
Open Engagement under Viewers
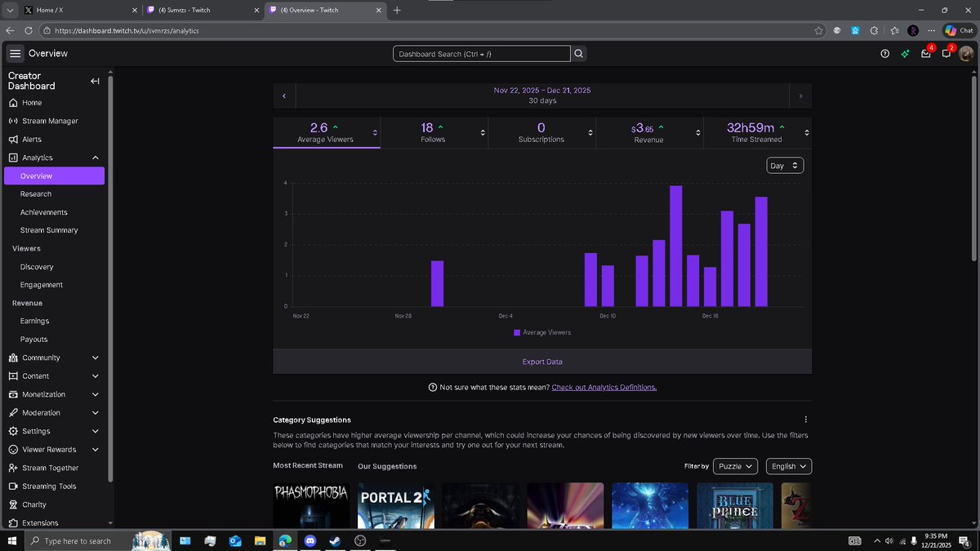42,285
